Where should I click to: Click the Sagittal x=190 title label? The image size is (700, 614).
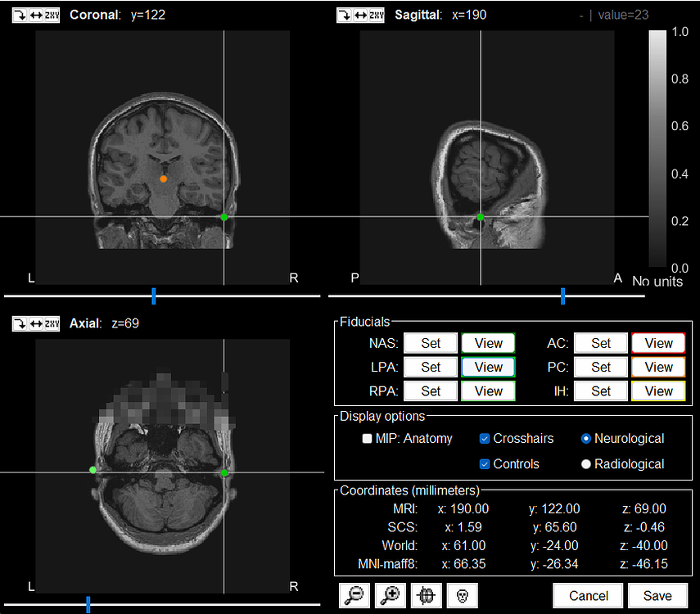point(440,15)
